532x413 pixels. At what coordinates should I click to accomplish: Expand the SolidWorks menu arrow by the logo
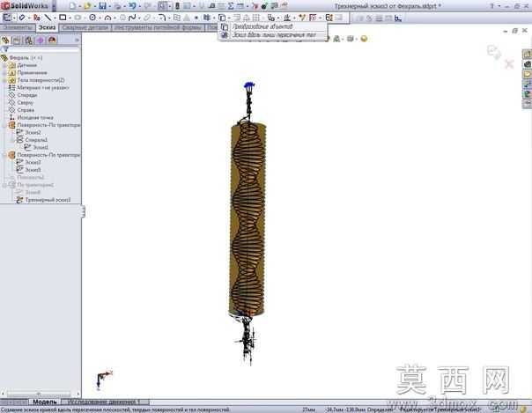(x=53, y=6)
